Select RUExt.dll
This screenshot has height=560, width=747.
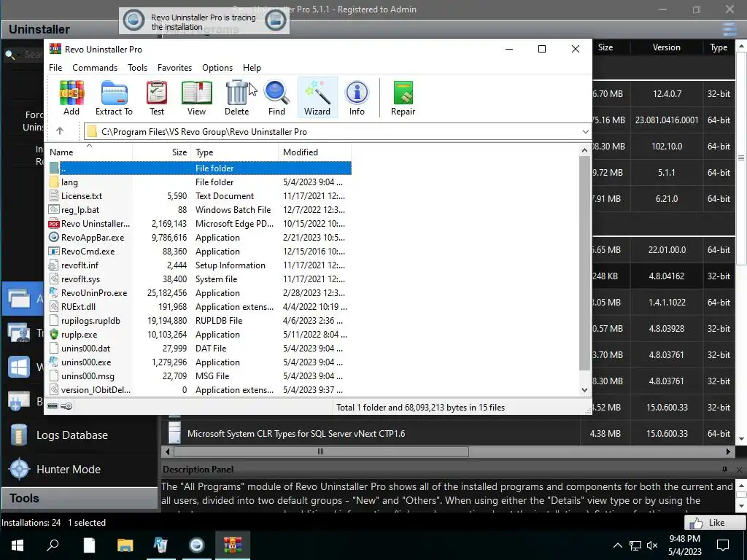(x=199, y=307)
